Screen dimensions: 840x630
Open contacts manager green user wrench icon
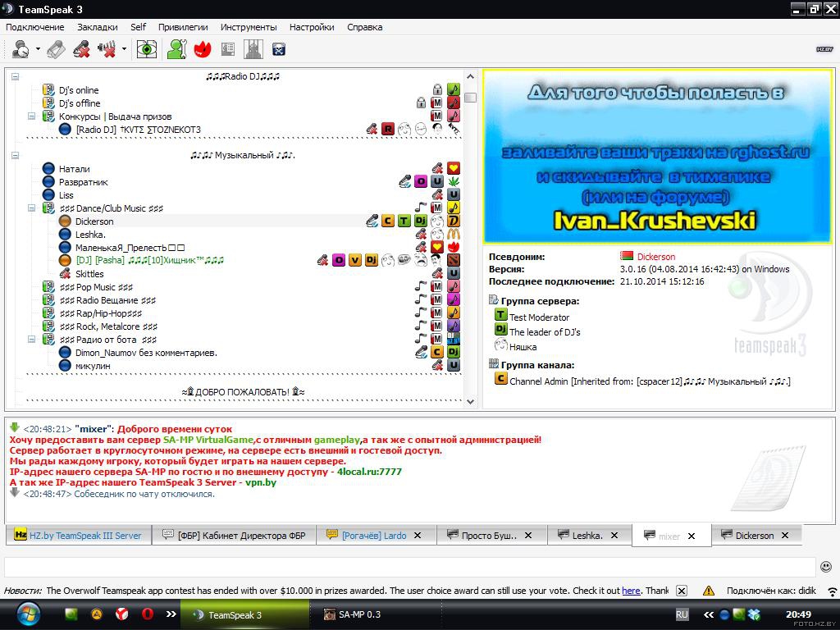click(x=176, y=49)
